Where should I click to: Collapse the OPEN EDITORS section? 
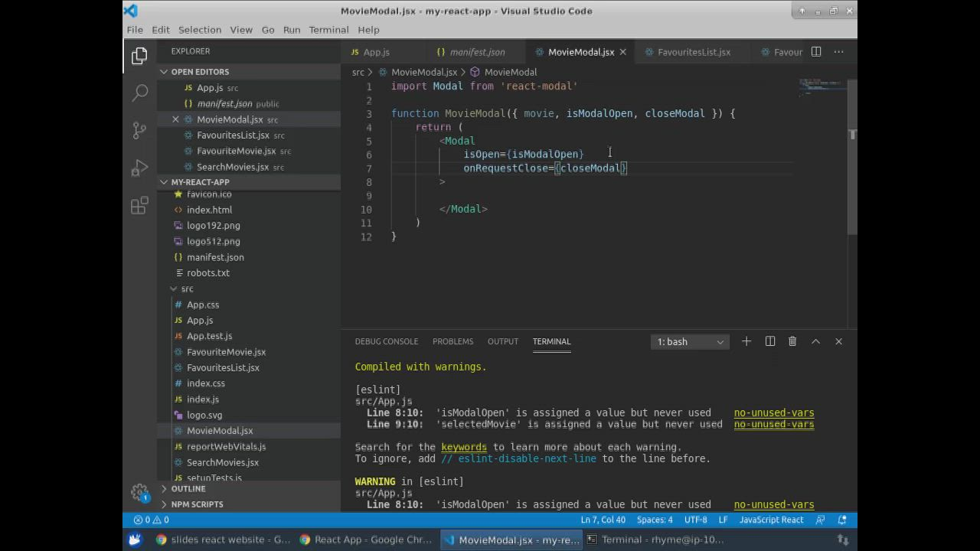(200, 72)
